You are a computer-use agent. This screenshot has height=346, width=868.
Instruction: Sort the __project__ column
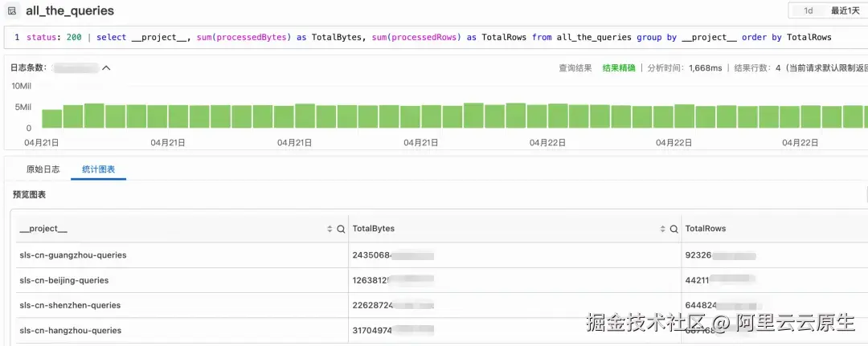(x=330, y=229)
